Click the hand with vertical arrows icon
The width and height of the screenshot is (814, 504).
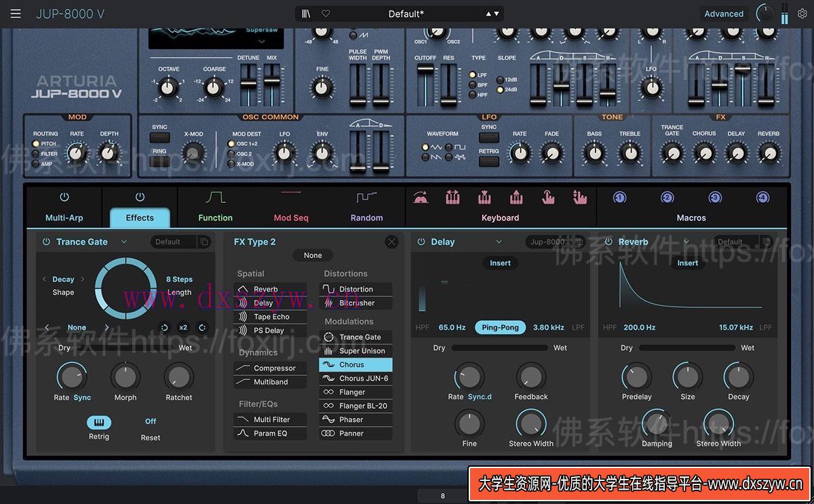[579, 197]
